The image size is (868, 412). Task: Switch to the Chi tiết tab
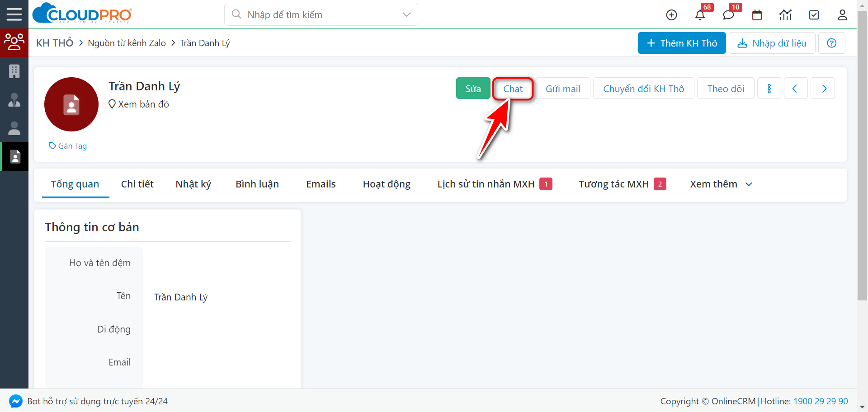click(137, 184)
